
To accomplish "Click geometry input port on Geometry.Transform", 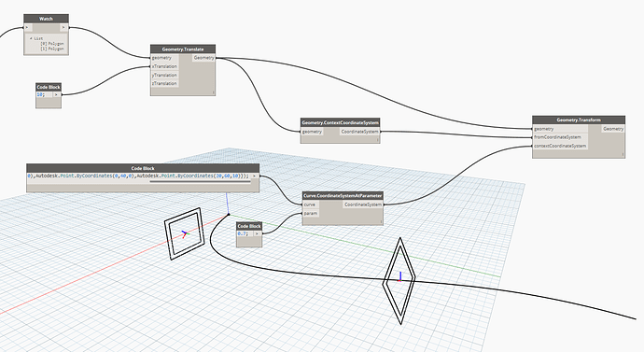I will pyautogui.click(x=560, y=129).
